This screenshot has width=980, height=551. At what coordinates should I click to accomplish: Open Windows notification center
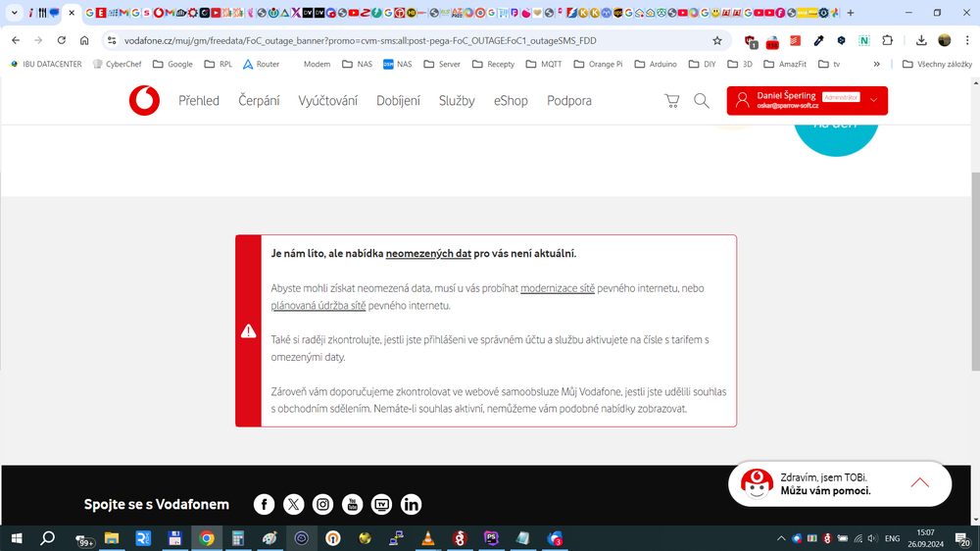pos(963,538)
